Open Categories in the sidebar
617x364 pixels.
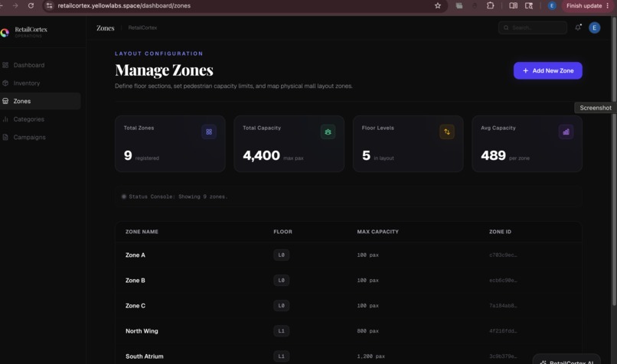pos(29,119)
